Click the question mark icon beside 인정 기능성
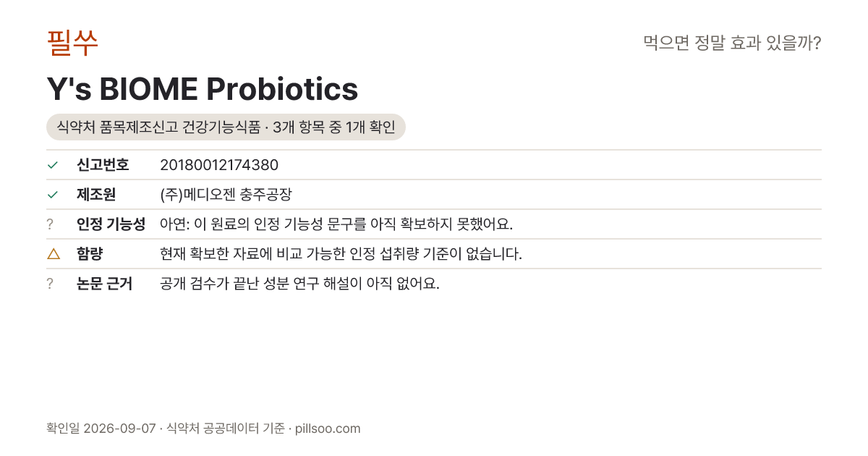The image size is (868, 456). click(x=50, y=224)
